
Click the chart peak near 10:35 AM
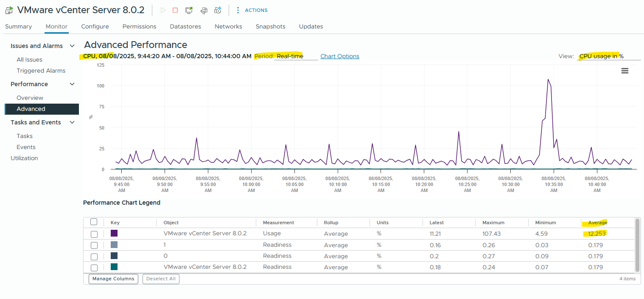point(548,79)
